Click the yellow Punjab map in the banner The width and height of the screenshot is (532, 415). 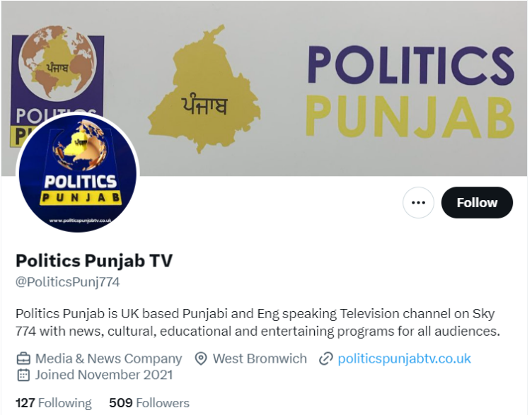coord(204,89)
